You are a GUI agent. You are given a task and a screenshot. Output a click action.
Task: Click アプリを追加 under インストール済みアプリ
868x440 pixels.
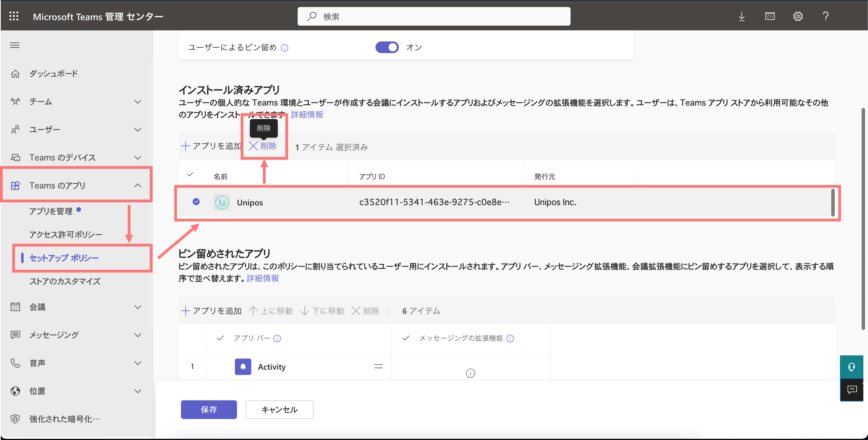(211, 146)
